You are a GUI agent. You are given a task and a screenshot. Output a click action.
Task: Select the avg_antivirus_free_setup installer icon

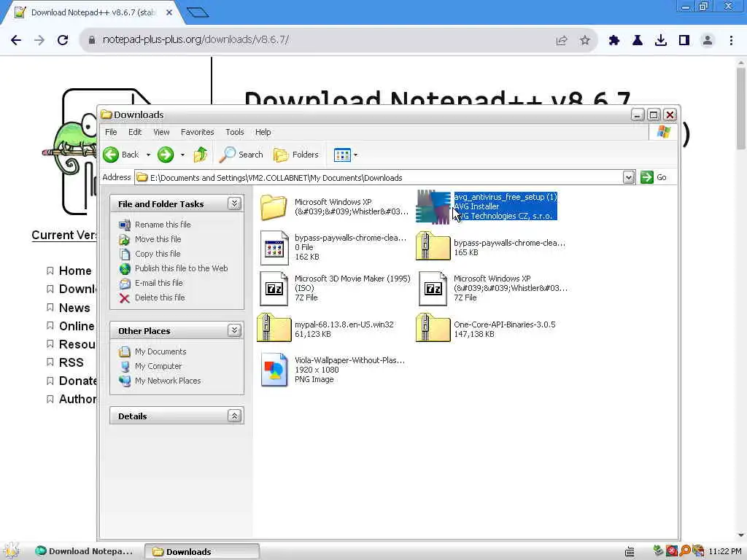pos(433,206)
